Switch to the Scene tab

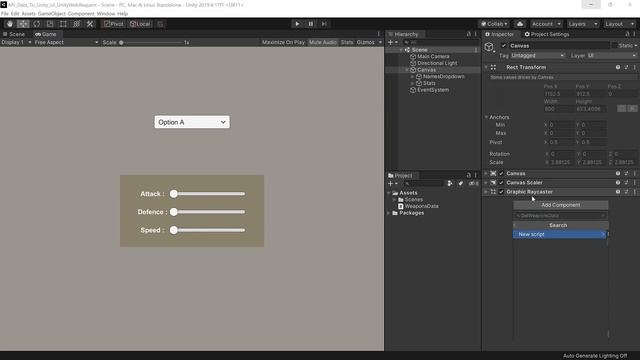coord(14,34)
